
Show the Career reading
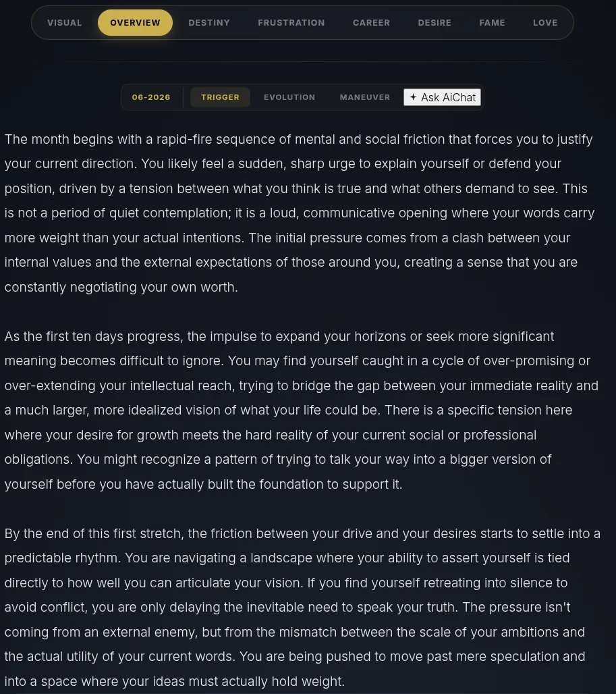tap(372, 22)
